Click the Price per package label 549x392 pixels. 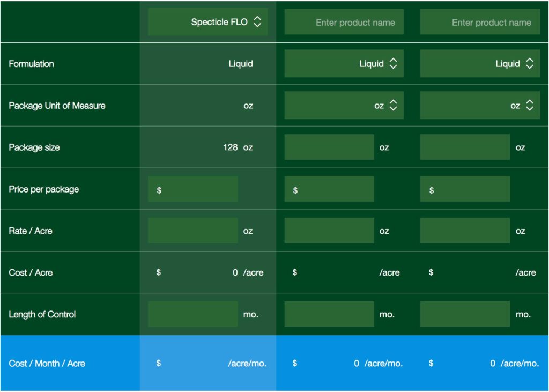[x=44, y=189]
